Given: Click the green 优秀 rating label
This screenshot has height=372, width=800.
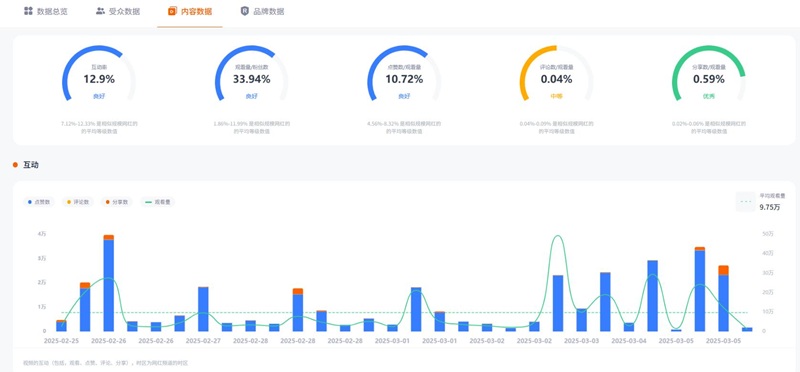Looking at the screenshot, I should (709, 96).
